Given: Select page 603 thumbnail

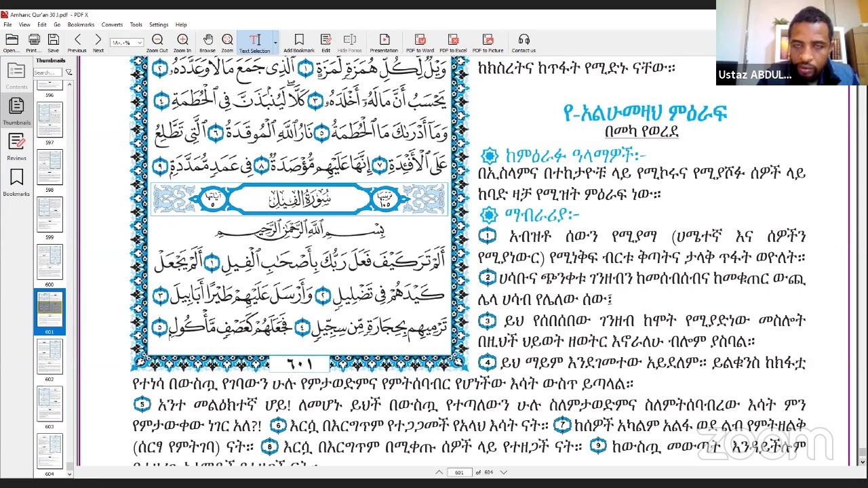Looking at the screenshot, I should point(50,405).
